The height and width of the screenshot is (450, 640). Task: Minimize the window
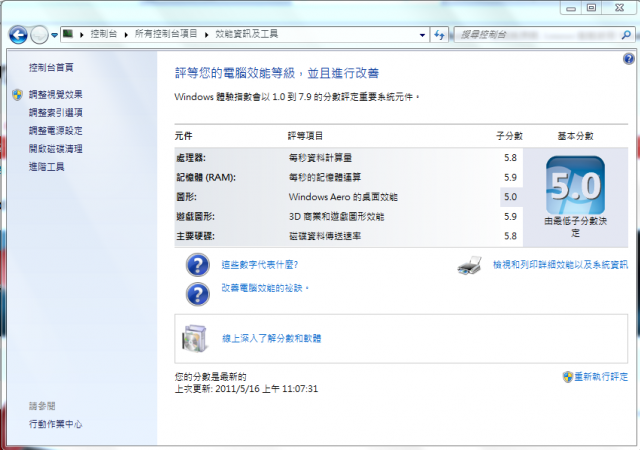pos(571,7)
